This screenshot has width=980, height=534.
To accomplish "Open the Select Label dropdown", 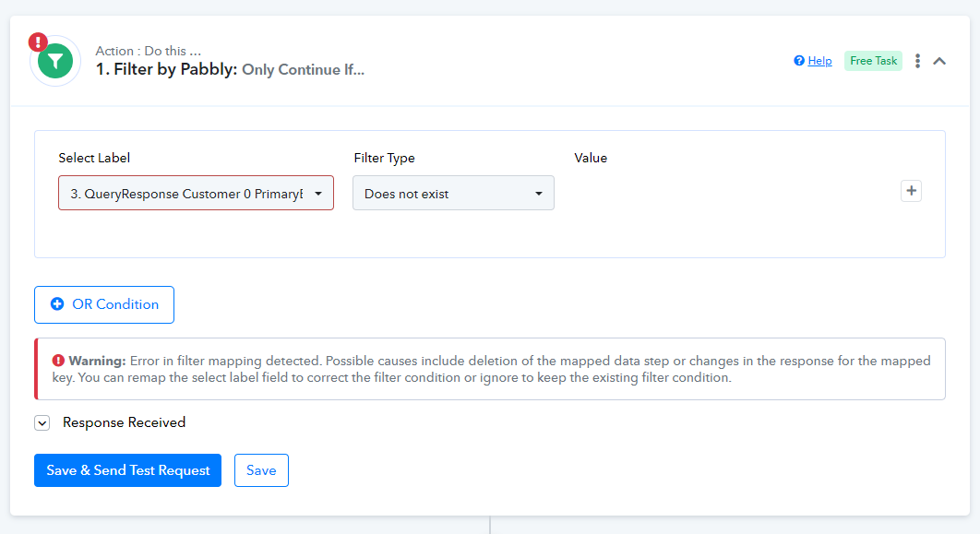I will coord(196,193).
